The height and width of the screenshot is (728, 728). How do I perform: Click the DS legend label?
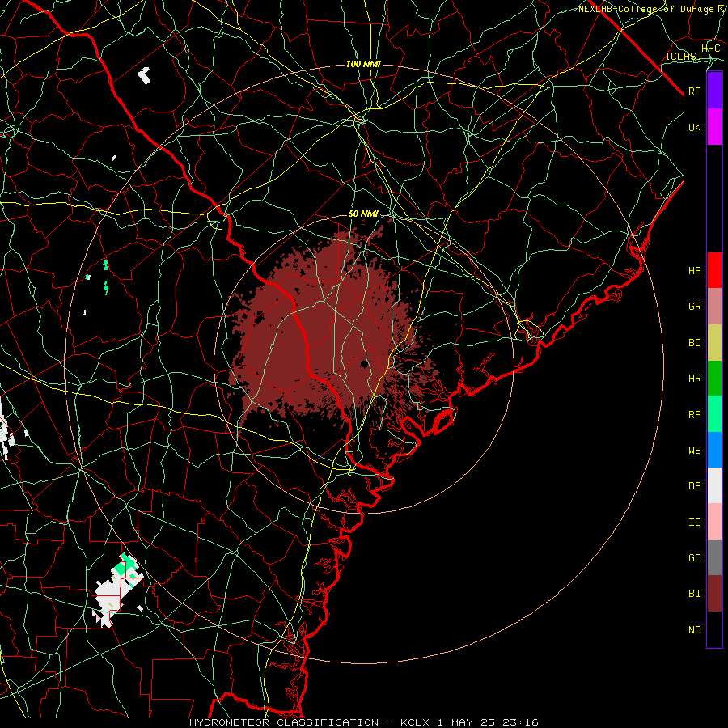click(694, 486)
